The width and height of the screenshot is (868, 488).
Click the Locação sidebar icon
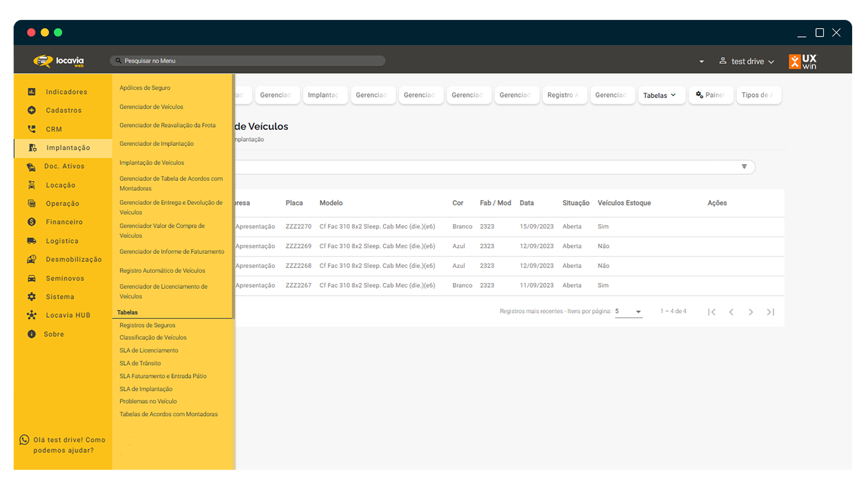[x=32, y=185]
